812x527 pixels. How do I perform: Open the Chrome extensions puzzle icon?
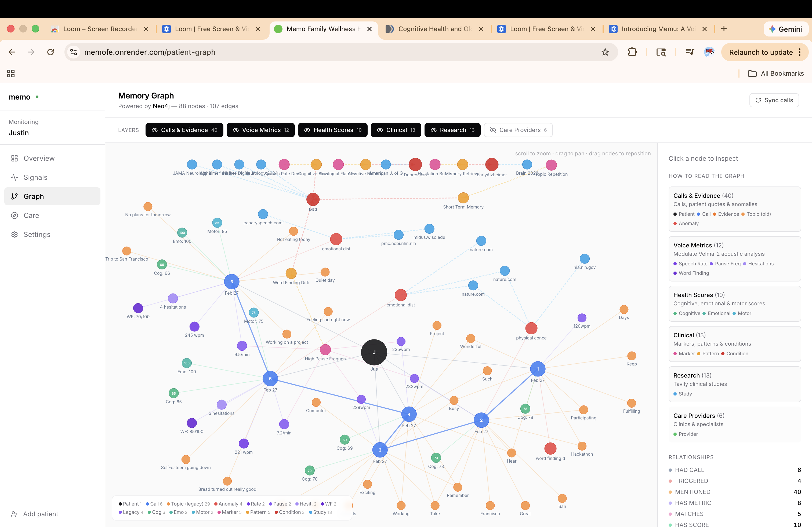tap(632, 52)
